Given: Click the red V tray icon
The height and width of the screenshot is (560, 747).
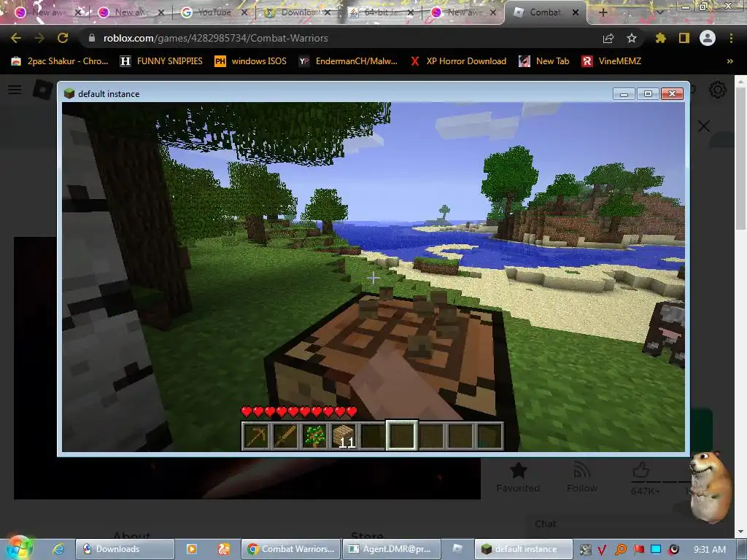Looking at the screenshot, I should (x=602, y=550).
